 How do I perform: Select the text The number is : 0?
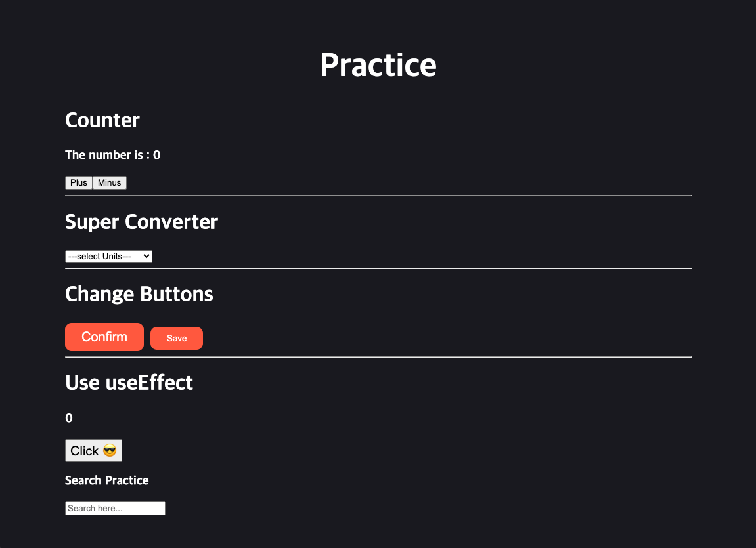coord(112,155)
